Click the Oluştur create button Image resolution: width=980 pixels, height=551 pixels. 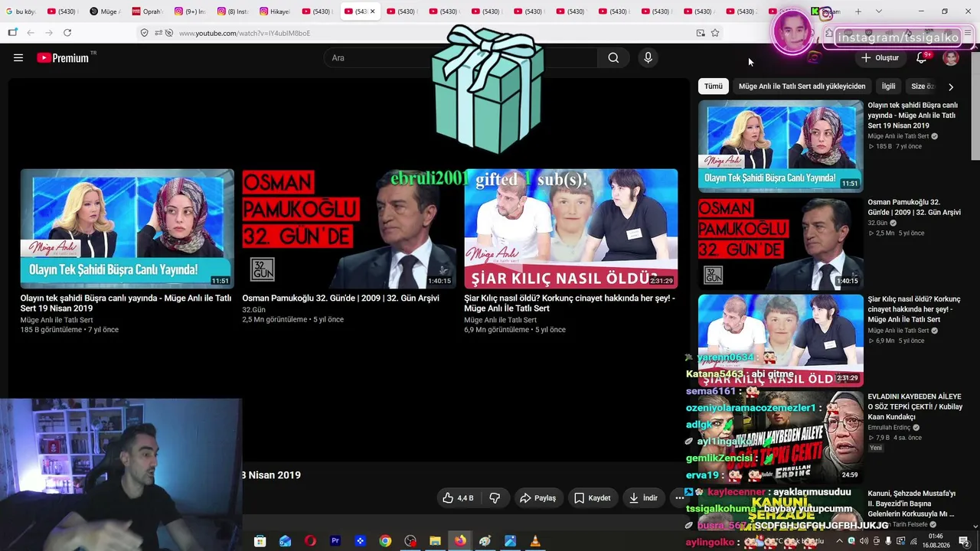pos(880,57)
